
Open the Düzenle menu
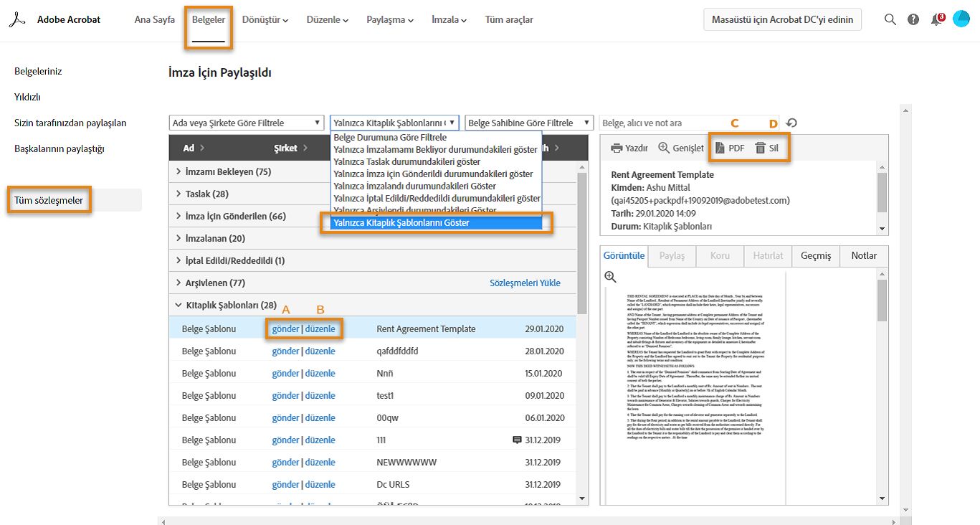point(328,20)
